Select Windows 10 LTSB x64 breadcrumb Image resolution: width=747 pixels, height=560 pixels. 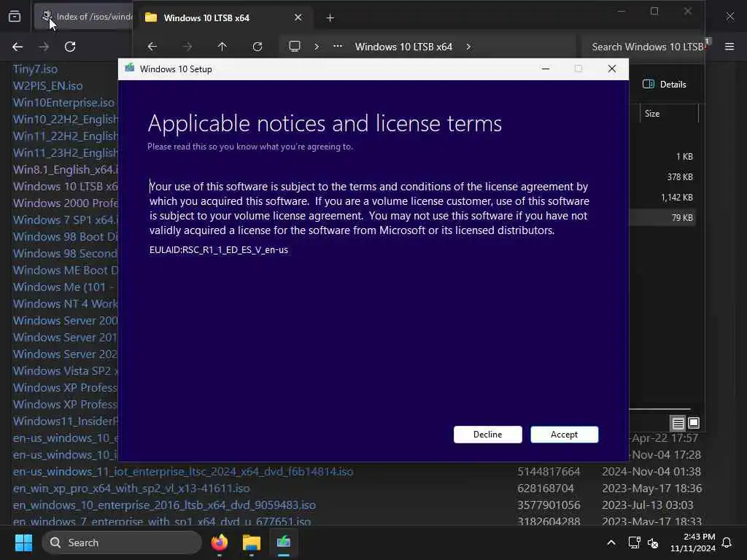(403, 47)
